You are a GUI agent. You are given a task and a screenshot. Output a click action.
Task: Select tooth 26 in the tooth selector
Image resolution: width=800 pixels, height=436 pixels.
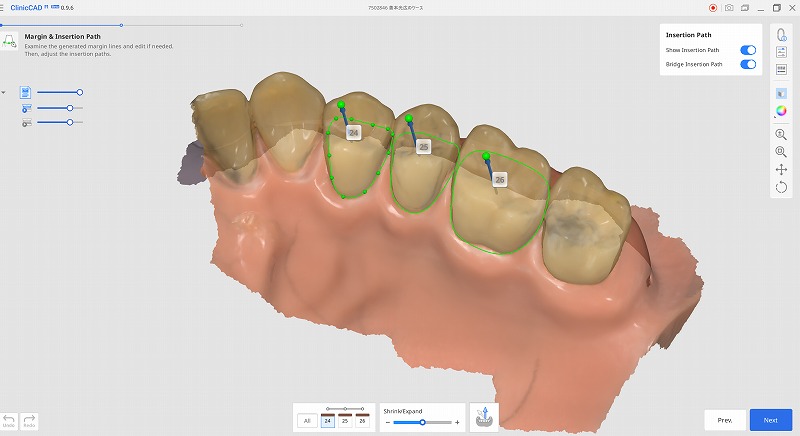[x=361, y=422]
